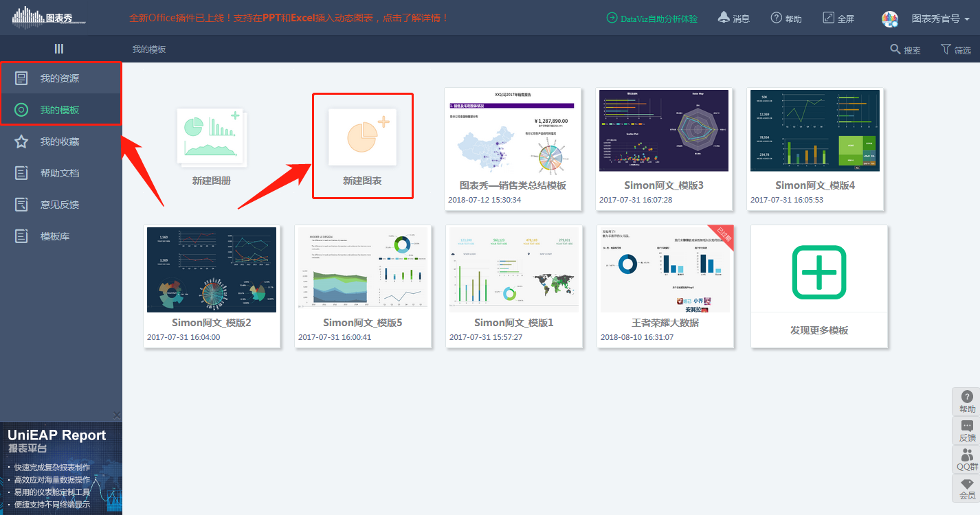Click the user avatar image
The image size is (980, 515).
click(890, 19)
